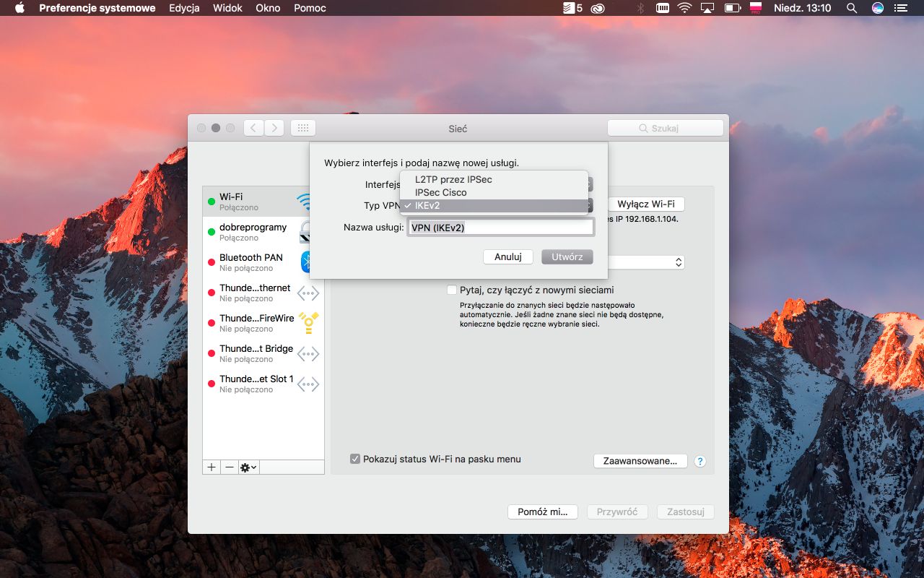Open the gear action menu under service list
This screenshot has height=578, width=924.
[x=248, y=467]
